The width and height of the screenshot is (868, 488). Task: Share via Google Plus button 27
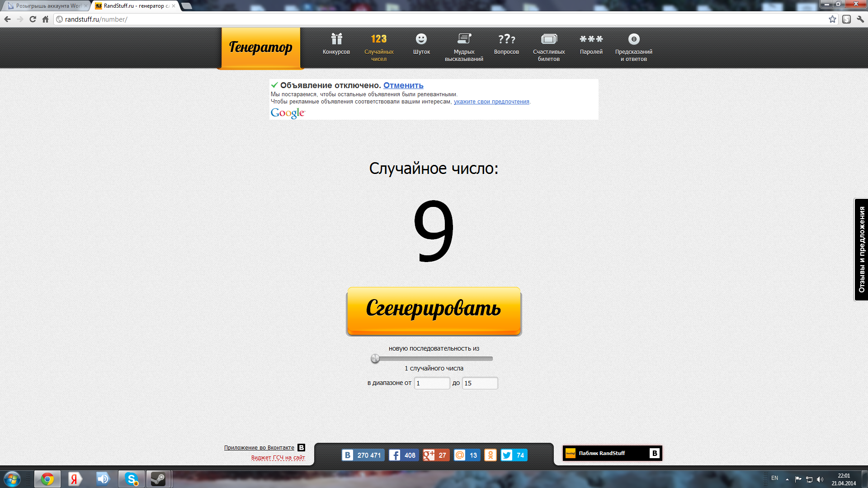[436, 455]
